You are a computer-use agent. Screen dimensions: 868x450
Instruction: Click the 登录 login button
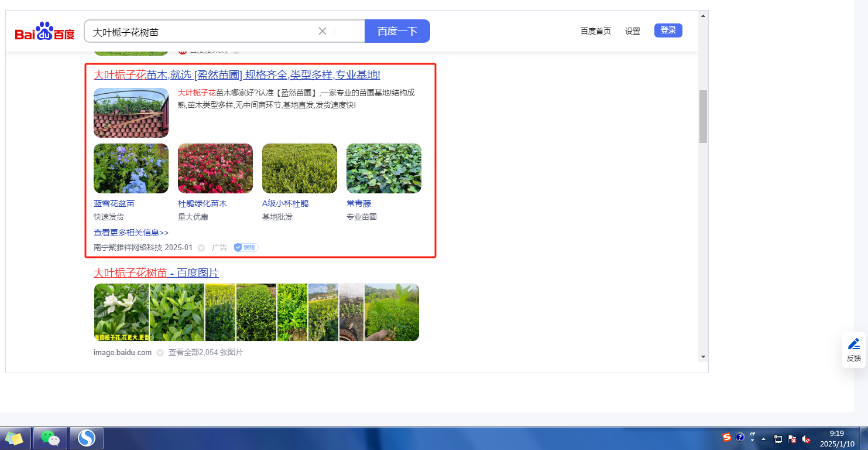pyautogui.click(x=668, y=30)
